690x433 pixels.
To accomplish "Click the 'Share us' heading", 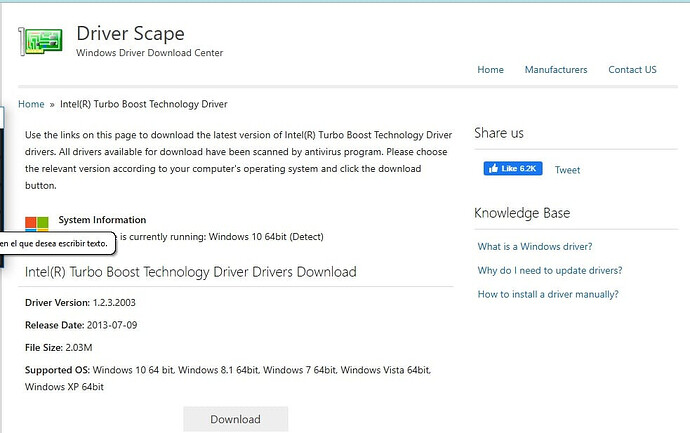I will 499,133.
